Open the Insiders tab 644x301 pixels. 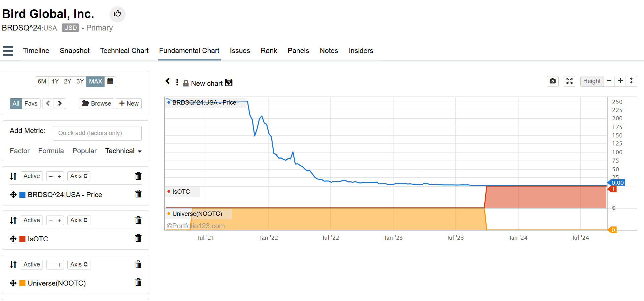click(361, 51)
